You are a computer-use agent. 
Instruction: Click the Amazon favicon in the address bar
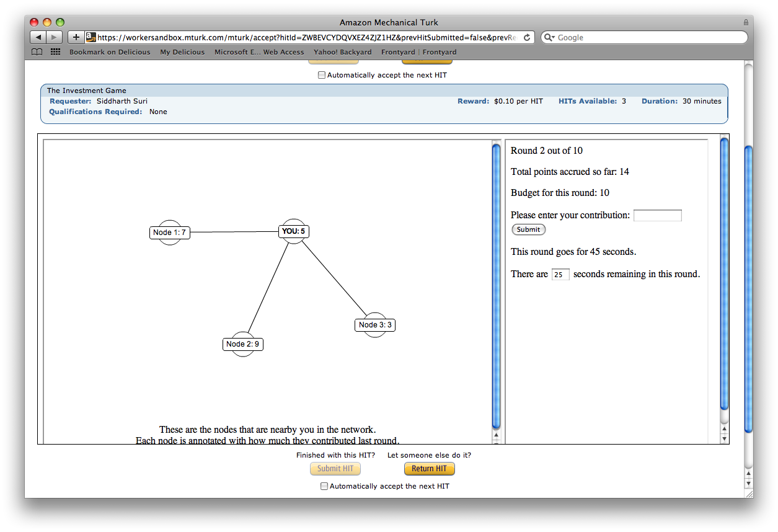[x=91, y=37]
